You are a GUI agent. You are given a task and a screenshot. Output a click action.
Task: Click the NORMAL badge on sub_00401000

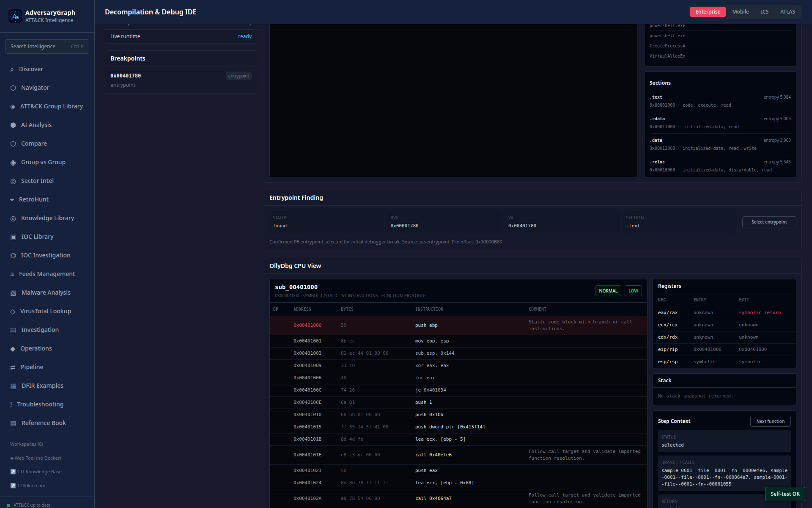point(608,291)
